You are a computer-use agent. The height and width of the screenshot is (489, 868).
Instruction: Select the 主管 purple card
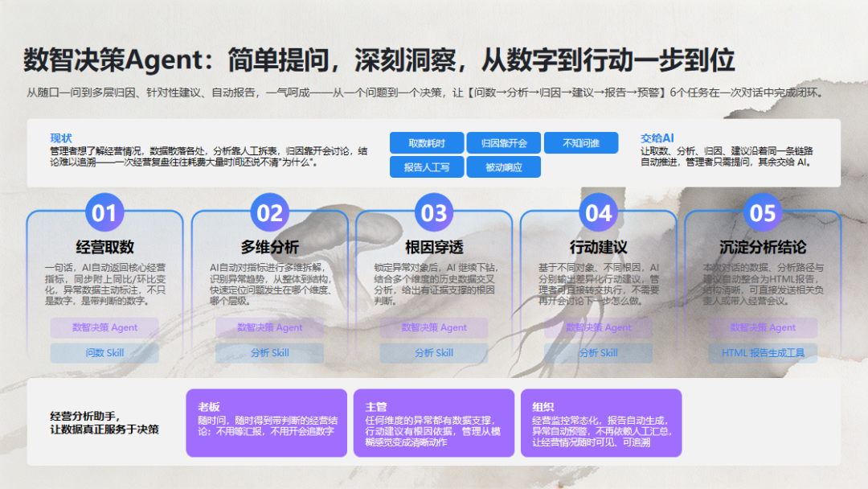(433, 422)
